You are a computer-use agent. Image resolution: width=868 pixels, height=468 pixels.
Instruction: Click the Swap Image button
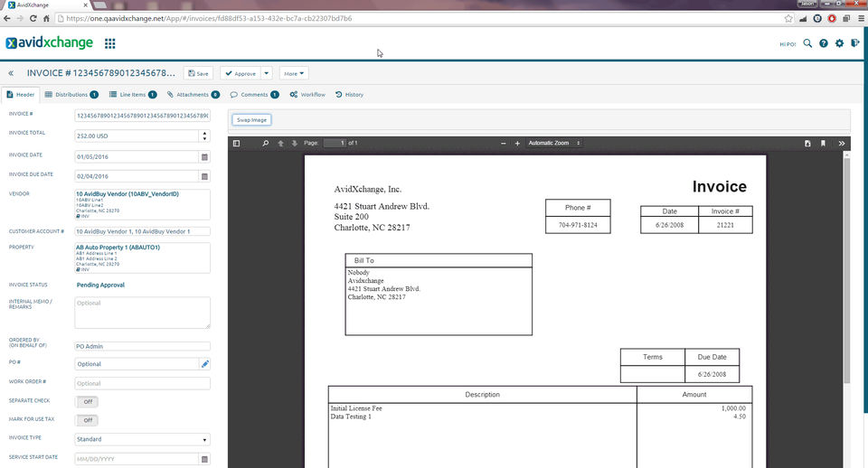[252, 120]
